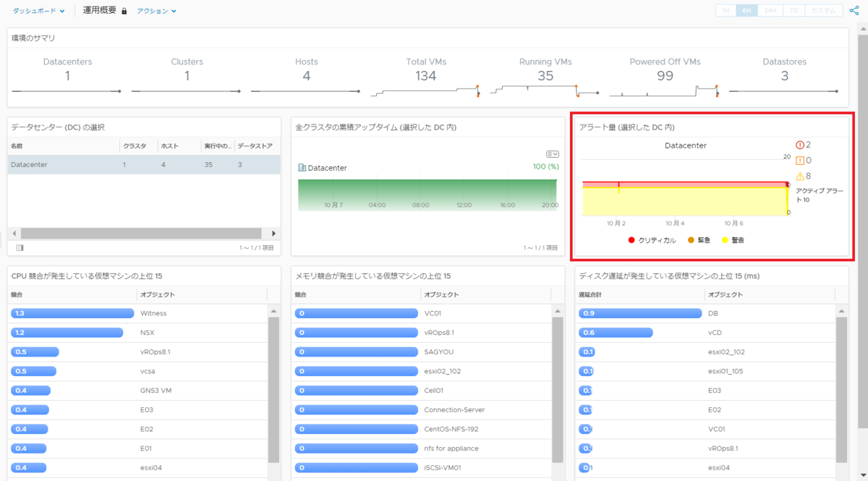Click the Datacenters summary value
This screenshot has height=481, width=868.
point(67,75)
